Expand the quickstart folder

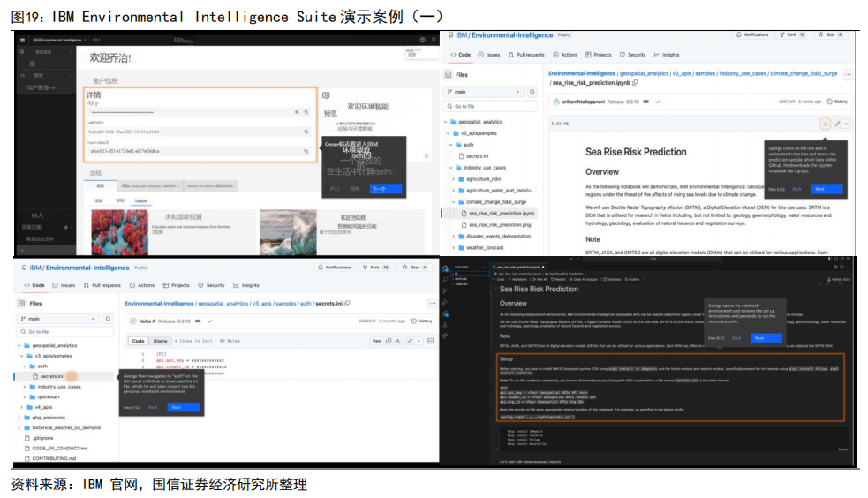click(25, 396)
